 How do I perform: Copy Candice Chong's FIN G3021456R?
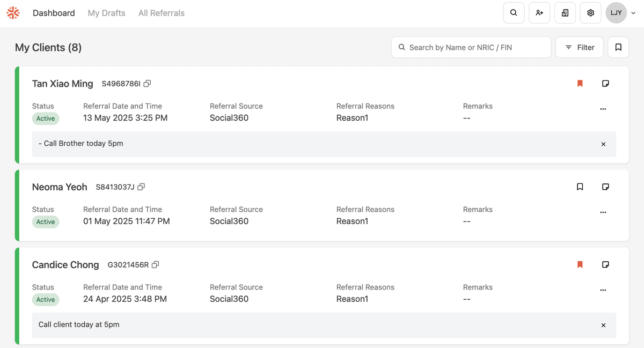156,265
